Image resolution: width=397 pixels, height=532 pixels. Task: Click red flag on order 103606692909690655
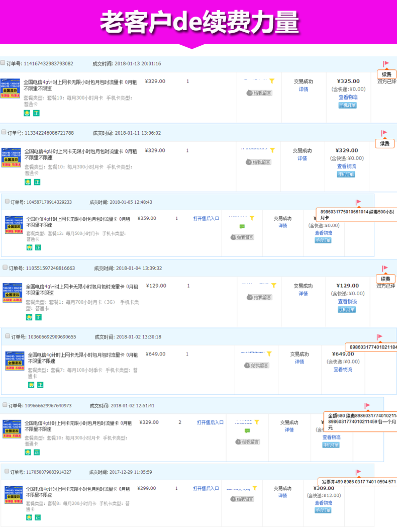point(379,337)
